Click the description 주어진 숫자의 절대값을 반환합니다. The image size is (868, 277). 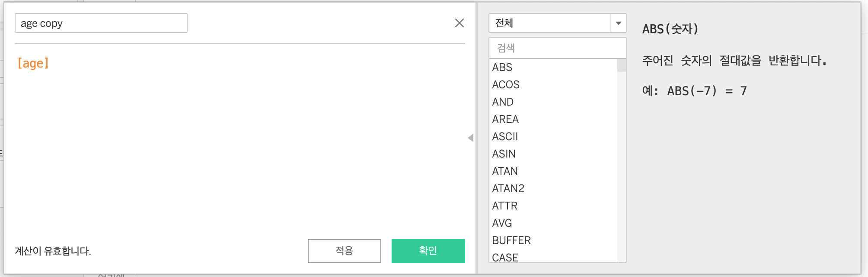[x=734, y=60]
